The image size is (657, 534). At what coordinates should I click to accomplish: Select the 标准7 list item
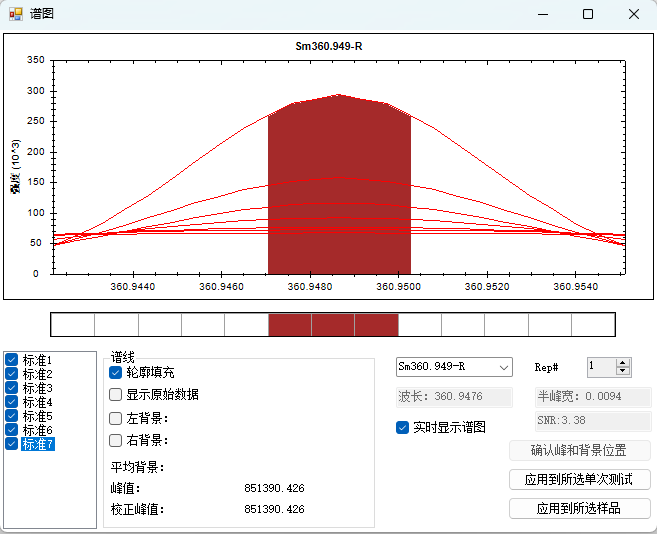click(38, 444)
